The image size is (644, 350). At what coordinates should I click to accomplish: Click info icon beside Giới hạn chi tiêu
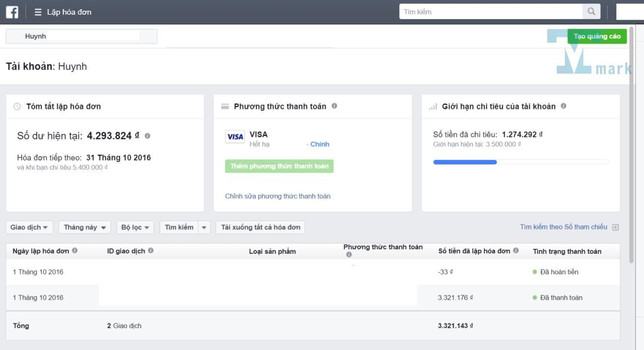click(563, 106)
